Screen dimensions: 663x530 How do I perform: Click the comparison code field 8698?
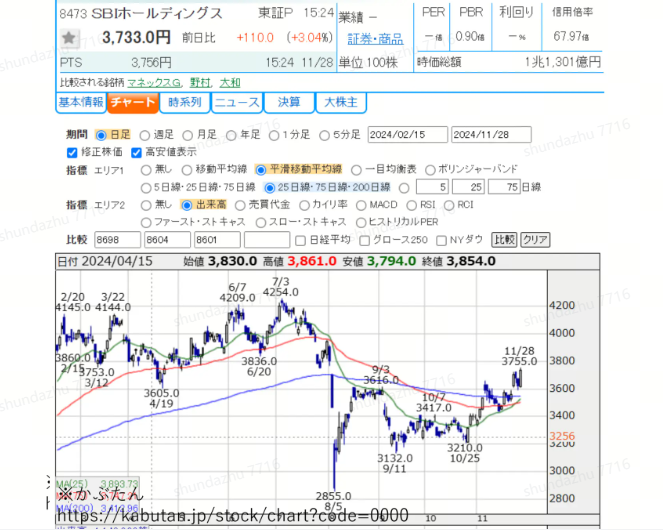point(118,240)
